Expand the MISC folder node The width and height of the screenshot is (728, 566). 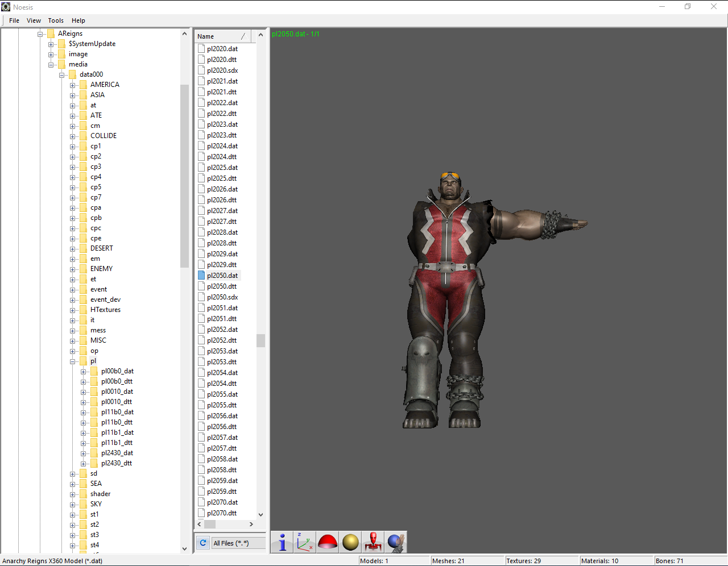[x=73, y=341]
